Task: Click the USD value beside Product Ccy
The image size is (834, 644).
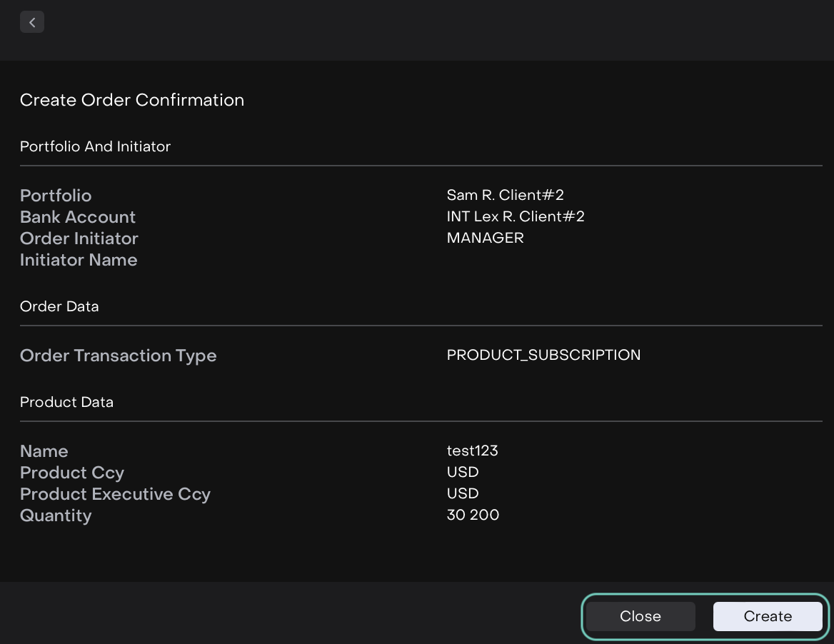Action: (x=462, y=472)
